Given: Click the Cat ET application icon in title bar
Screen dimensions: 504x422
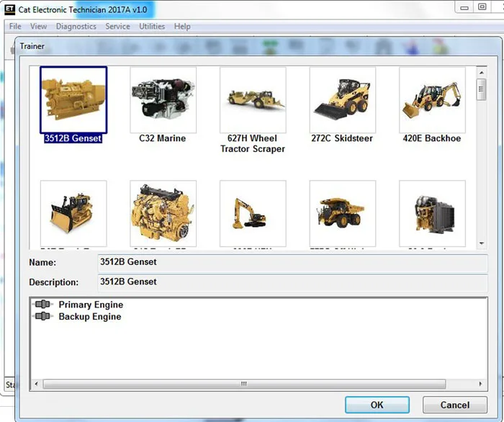Looking at the screenshot, I should coord(9,9).
